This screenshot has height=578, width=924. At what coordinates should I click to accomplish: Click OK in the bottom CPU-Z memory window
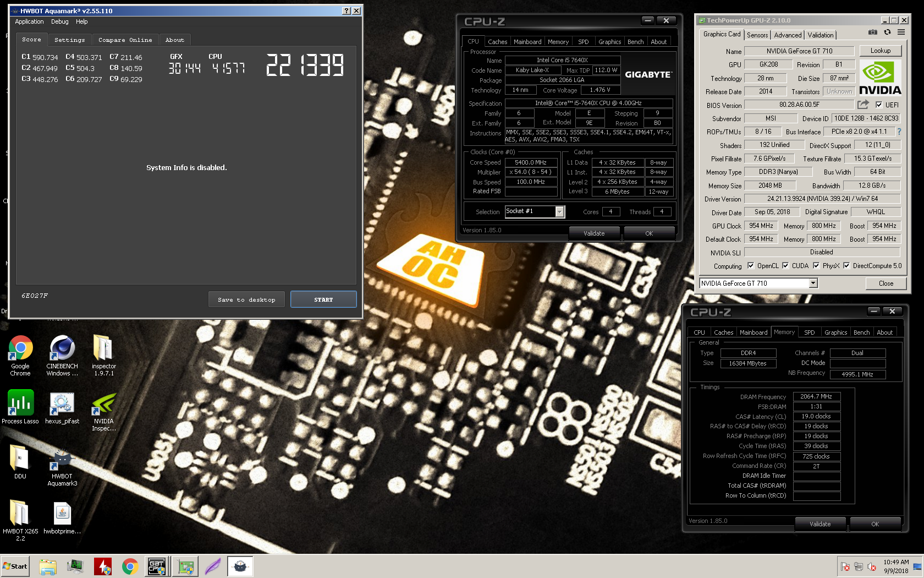(875, 524)
